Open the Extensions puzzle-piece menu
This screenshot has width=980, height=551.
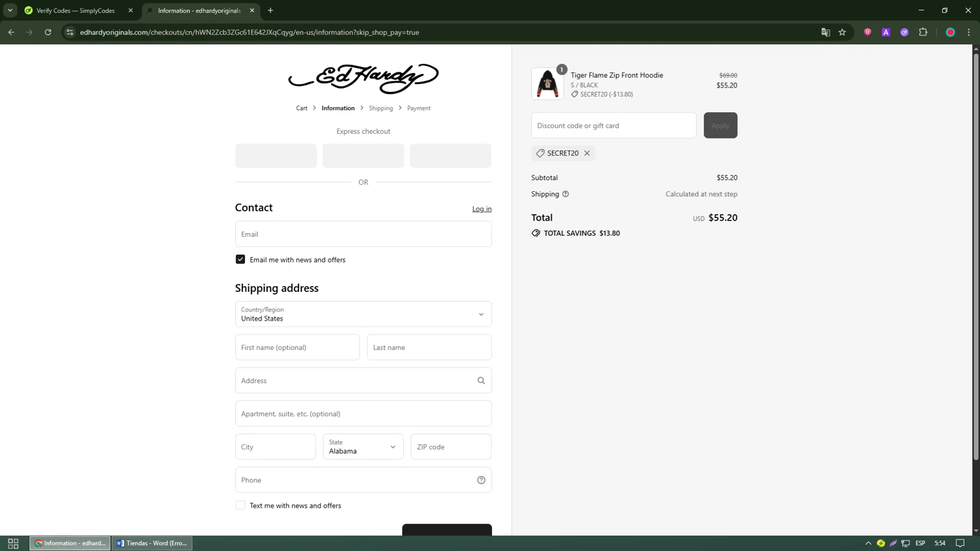(x=923, y=32)
